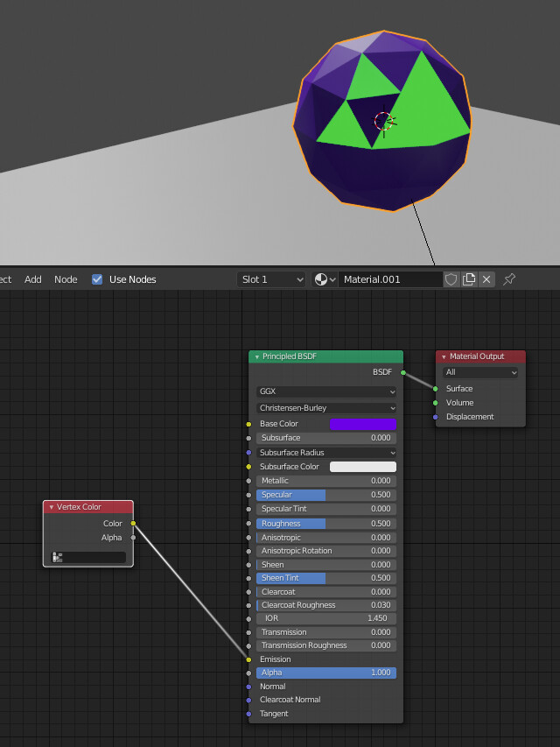Click the Surface input socket on Material Output

[435, 389]
